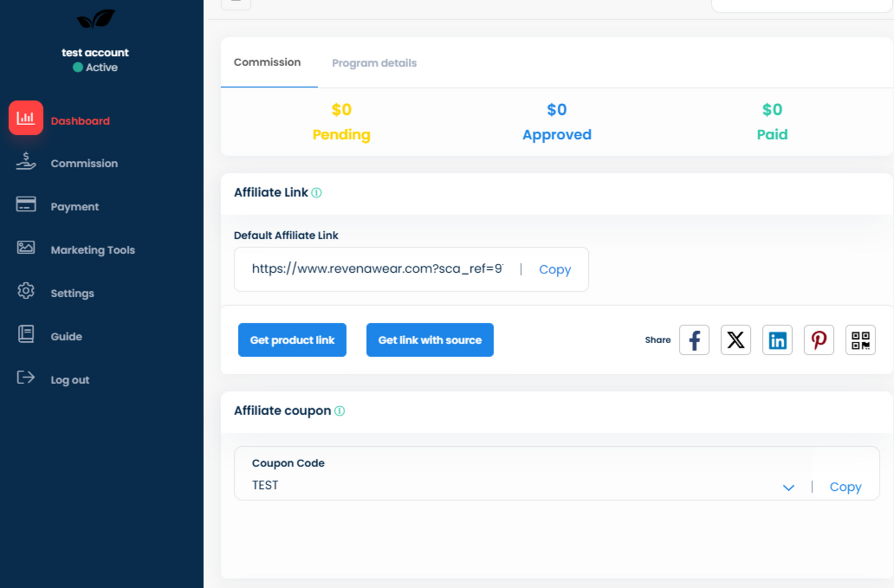The height and width of the screenshot is (588, 894).
Task: Click the Get link with source button
Action: tap(430, 340)
